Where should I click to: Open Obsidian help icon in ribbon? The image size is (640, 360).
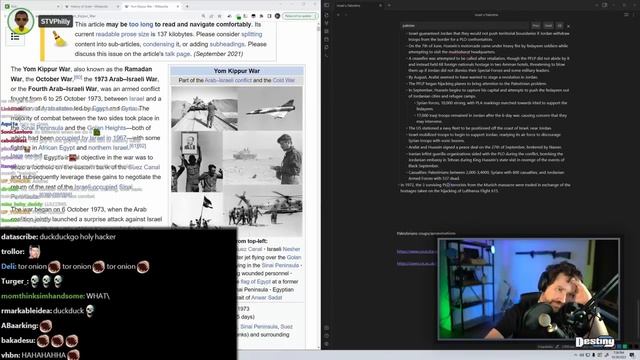point(327,336)
